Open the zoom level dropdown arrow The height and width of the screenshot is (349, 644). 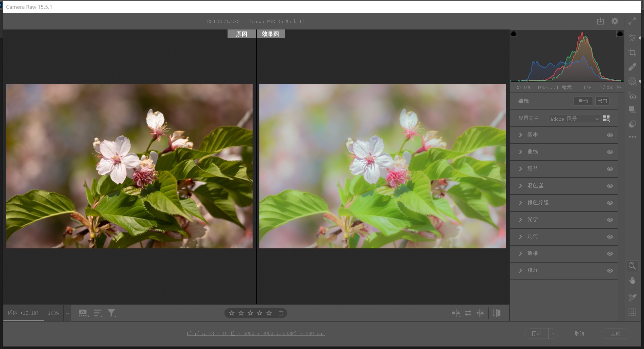(x=67, y=313)
